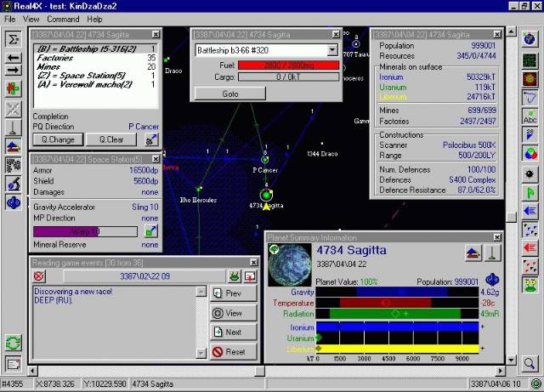
Task: Open the Command menu
Action: [63, 20]
